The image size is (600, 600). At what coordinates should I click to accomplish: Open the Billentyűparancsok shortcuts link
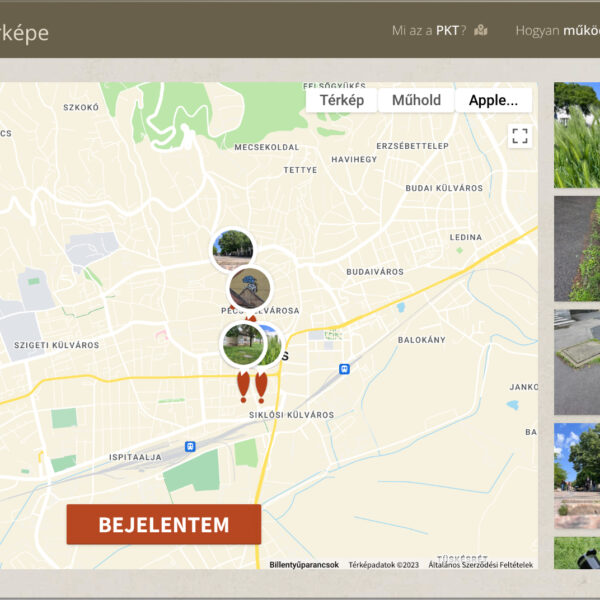(x=304, y=565)
